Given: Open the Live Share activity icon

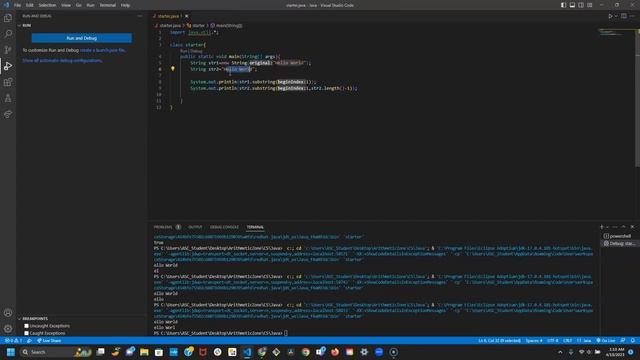Looking at the screenshot, I should pos(8,114).
